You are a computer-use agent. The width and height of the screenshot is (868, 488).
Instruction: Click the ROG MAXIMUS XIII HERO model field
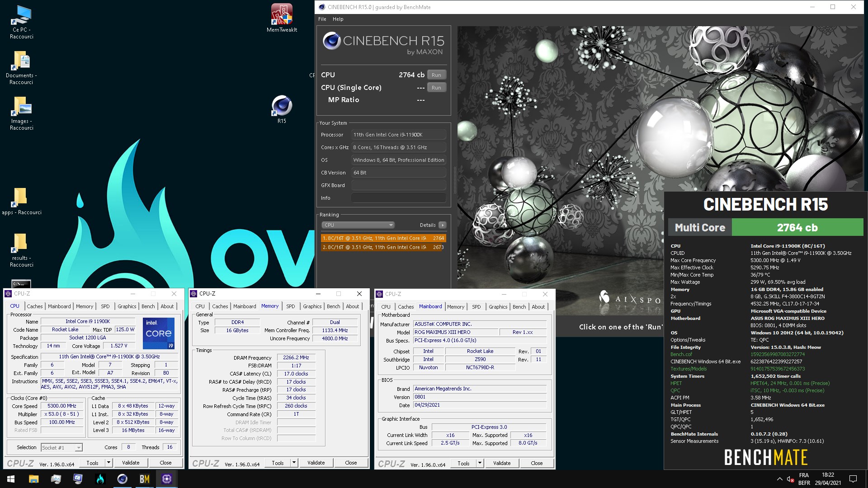coord(456,332)
